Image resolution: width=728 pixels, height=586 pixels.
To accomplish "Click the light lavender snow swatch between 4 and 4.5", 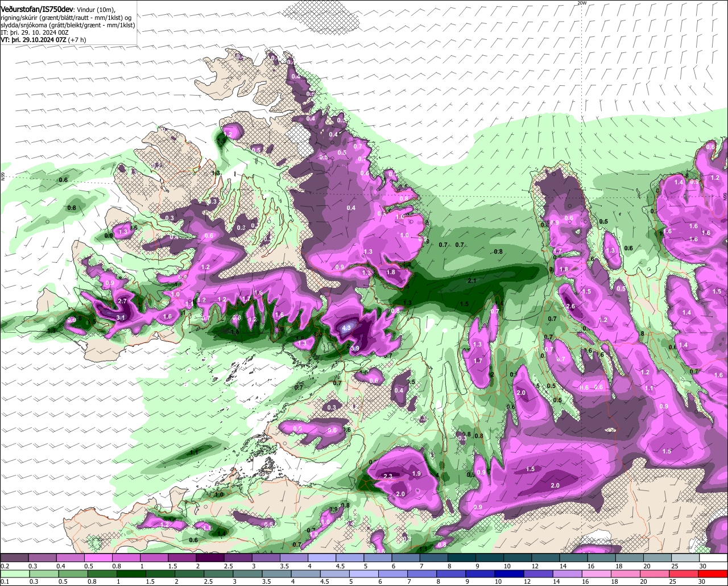I will click(322, 558).
